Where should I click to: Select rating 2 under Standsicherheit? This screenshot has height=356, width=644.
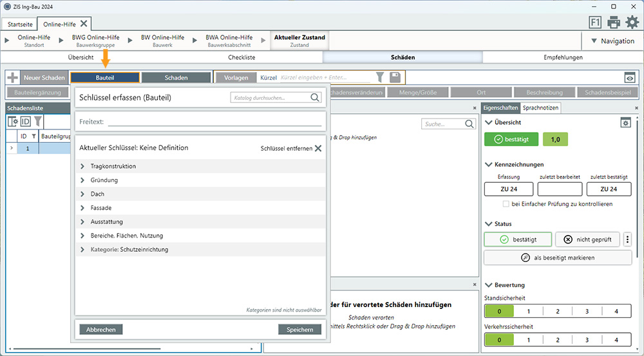click(558, 312)
